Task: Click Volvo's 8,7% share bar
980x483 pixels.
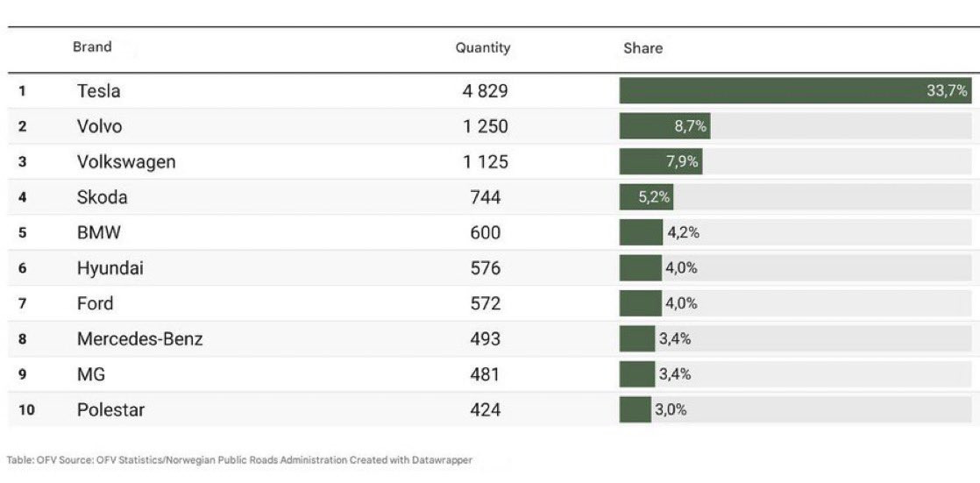Action: point(664,126)
